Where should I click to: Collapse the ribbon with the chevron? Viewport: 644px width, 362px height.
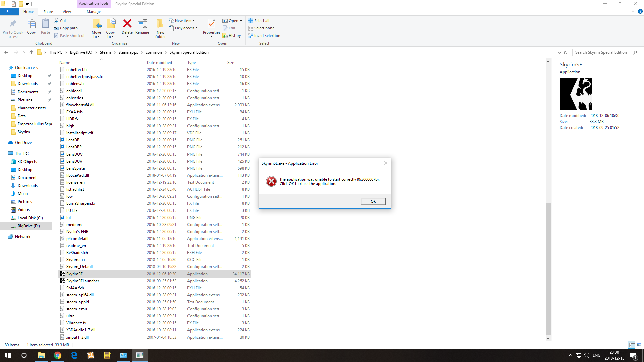coord(633,11)
